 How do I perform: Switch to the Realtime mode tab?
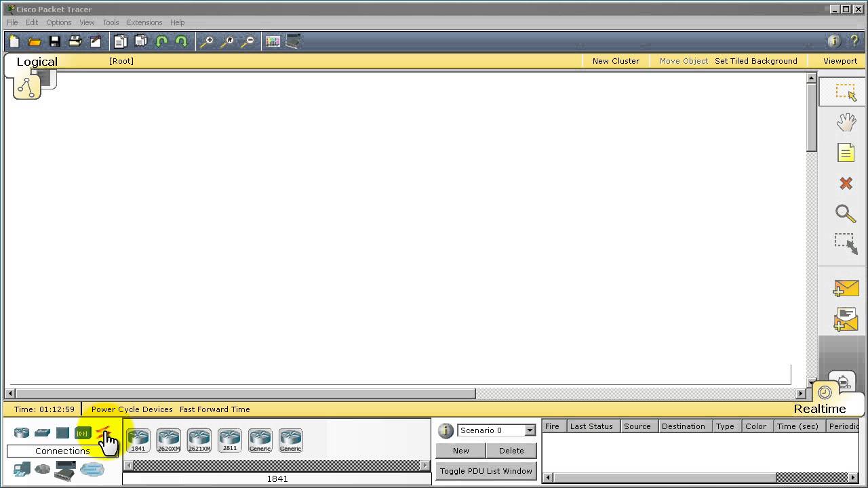coord(820,409)
